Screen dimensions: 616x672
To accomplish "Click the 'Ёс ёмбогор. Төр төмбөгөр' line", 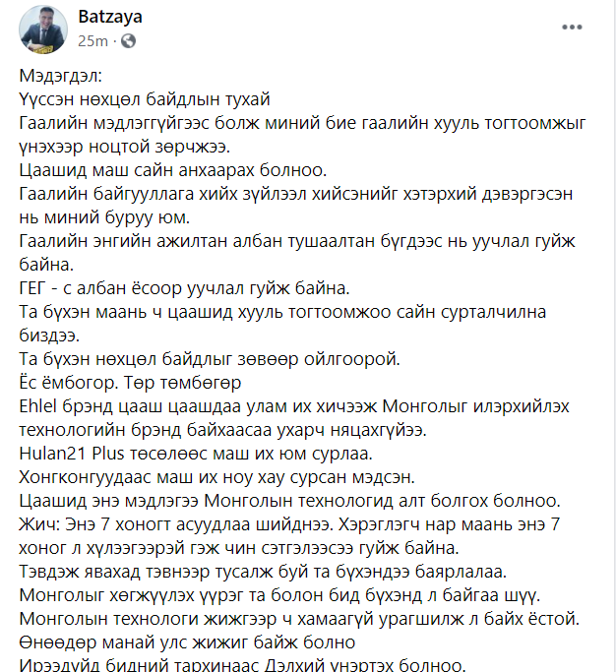I will (130, 383).
